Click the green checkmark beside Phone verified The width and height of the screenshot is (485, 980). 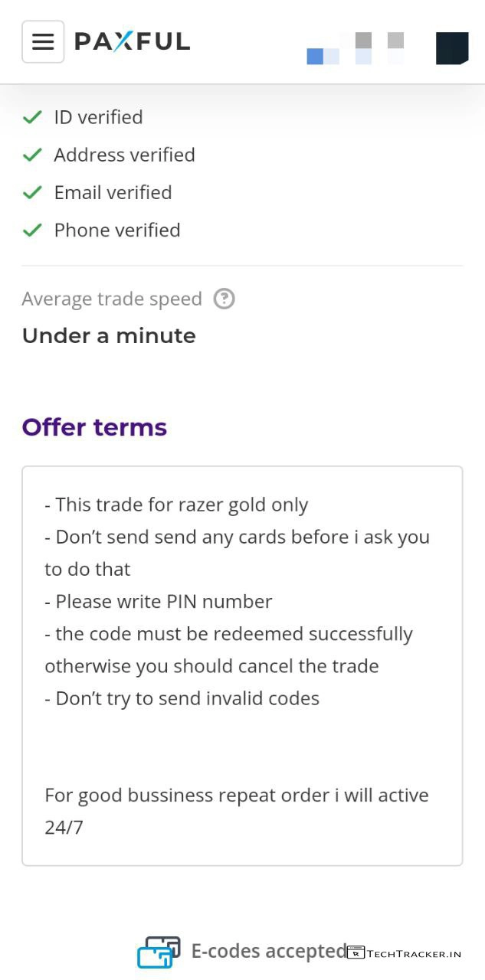[32, 230]
